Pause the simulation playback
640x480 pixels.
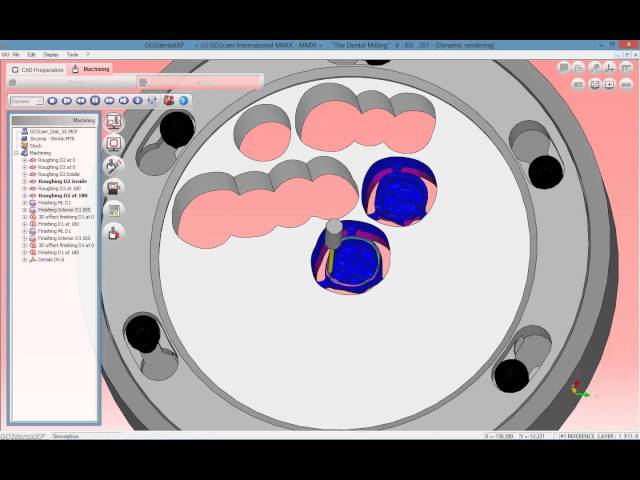[x=95, y=100]
